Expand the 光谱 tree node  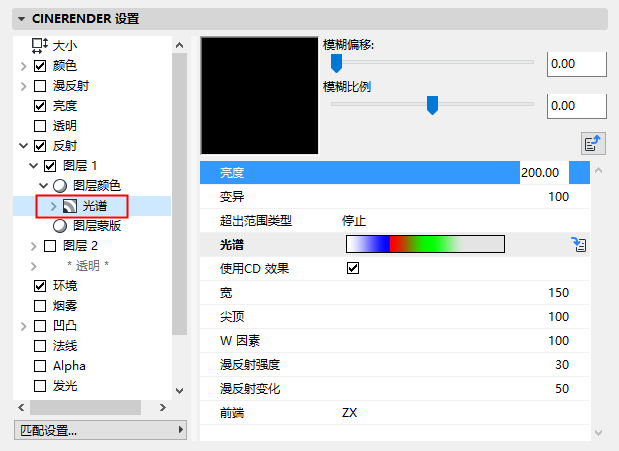[x=54, y=206]
